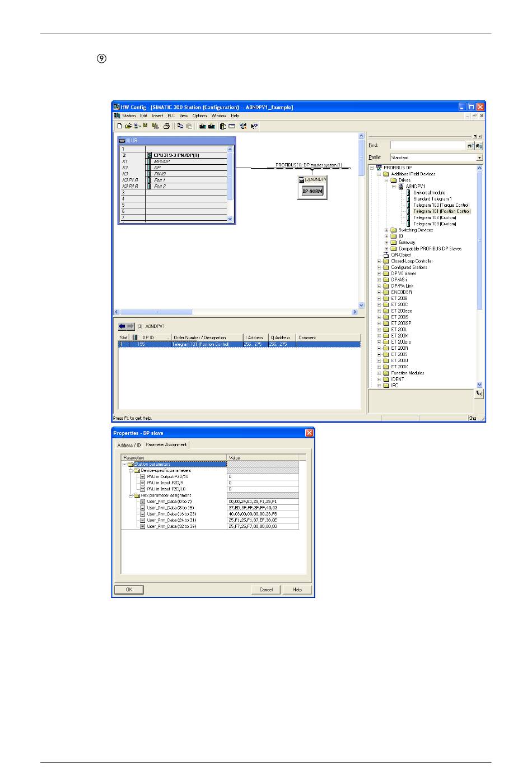Click the search-up binoculars icon beside Find
Screen dimensions: 532x778
[x=470, y=146]
